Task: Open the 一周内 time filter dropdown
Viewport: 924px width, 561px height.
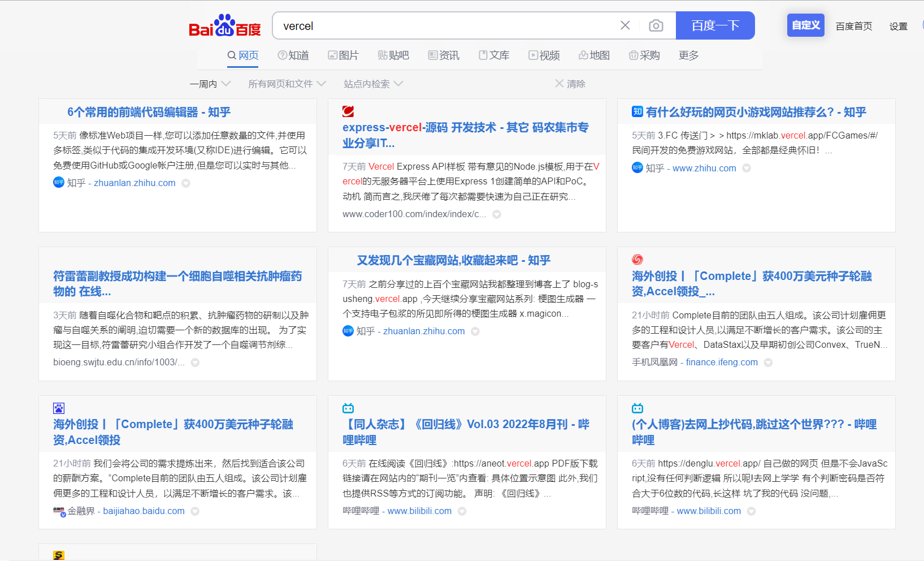Action: [x=210, y=83]
